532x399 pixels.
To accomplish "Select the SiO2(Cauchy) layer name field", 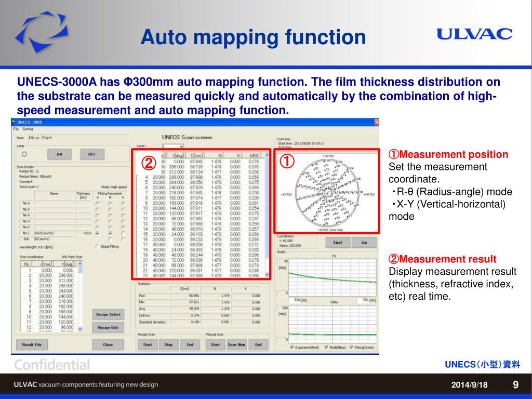I will pos(54,233).
